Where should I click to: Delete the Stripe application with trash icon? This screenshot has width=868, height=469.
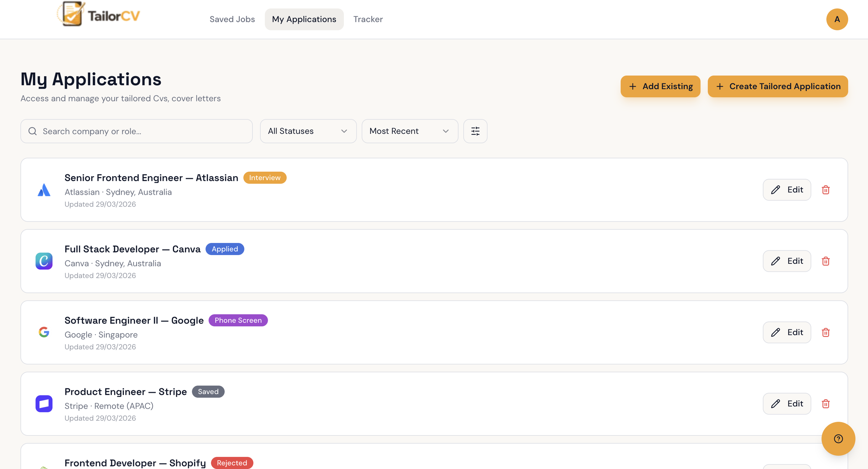click(x=826, y=404)
